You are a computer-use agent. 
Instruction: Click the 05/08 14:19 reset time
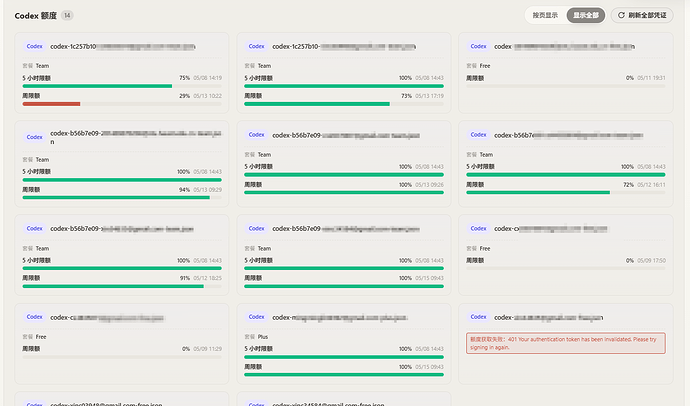(207, 78)
